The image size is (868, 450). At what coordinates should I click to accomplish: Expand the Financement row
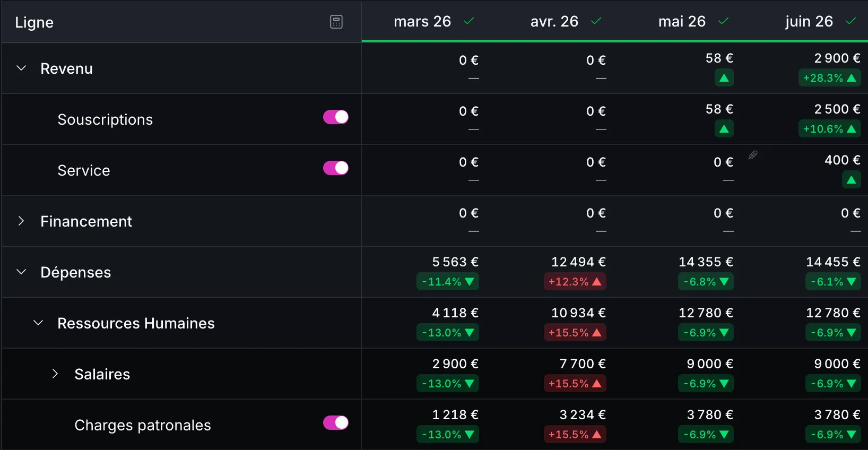(21, 221)
